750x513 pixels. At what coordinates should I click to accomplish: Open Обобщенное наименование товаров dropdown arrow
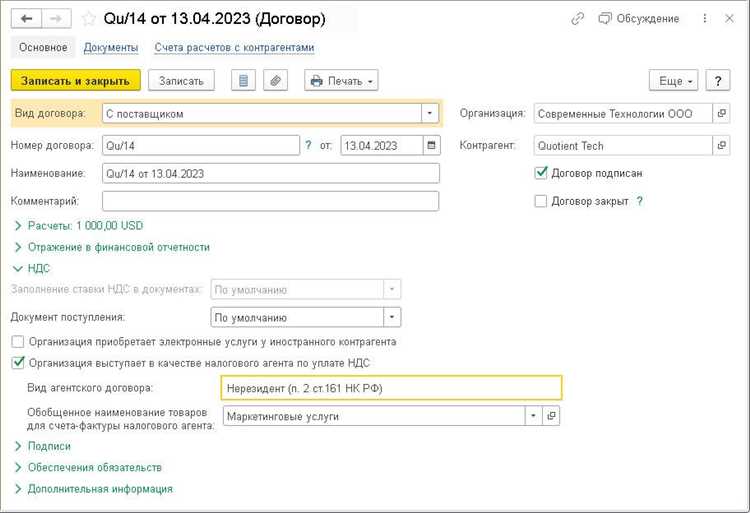(533, 416)
